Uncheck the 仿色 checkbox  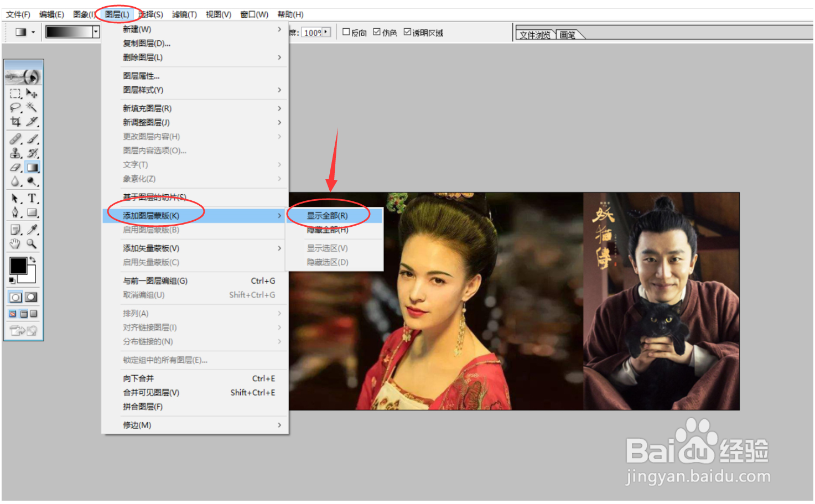click(x=377, y=32)
